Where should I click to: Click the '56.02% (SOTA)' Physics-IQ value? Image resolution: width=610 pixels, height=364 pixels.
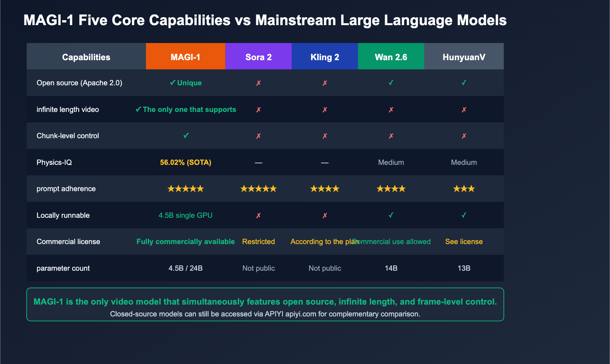(x=186, y=163)
